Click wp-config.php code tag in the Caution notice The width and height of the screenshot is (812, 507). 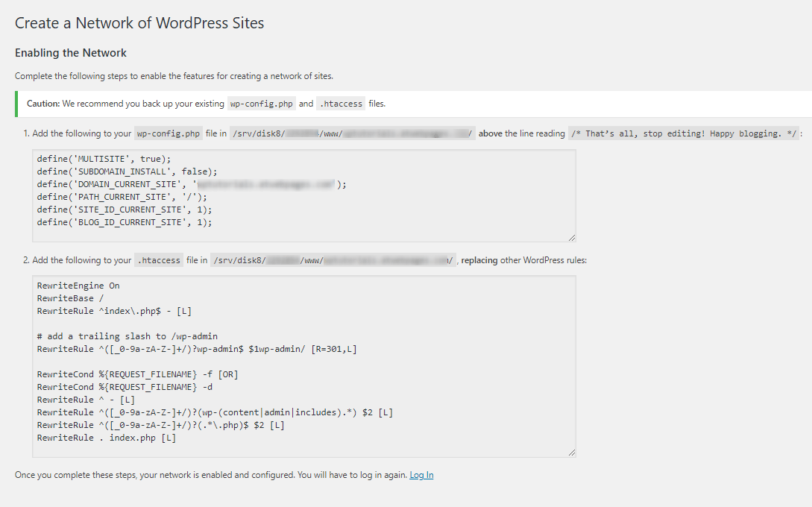click(x=261, y=104)
